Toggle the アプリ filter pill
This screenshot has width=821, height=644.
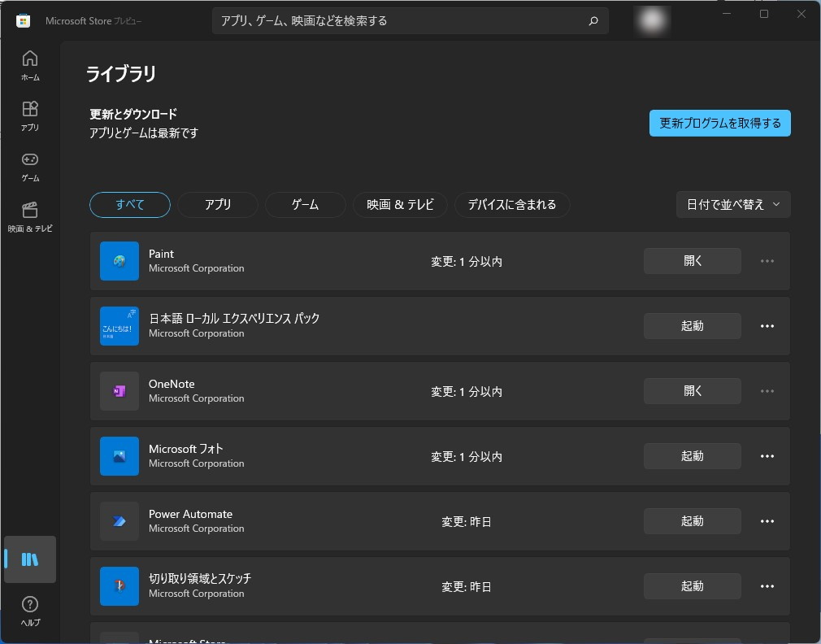[x=217, y=204]
